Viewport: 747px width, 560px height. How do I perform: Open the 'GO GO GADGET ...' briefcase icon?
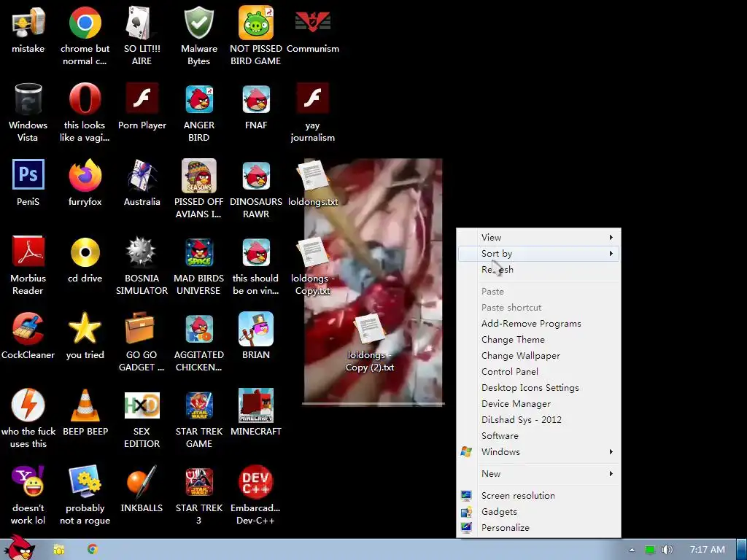tap(139, 329)
